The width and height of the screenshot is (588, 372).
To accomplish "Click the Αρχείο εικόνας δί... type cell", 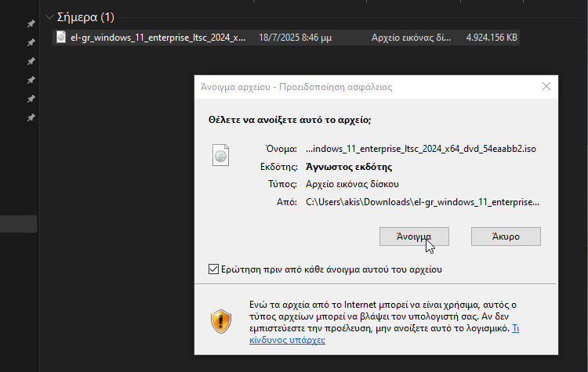I will 411,38.
